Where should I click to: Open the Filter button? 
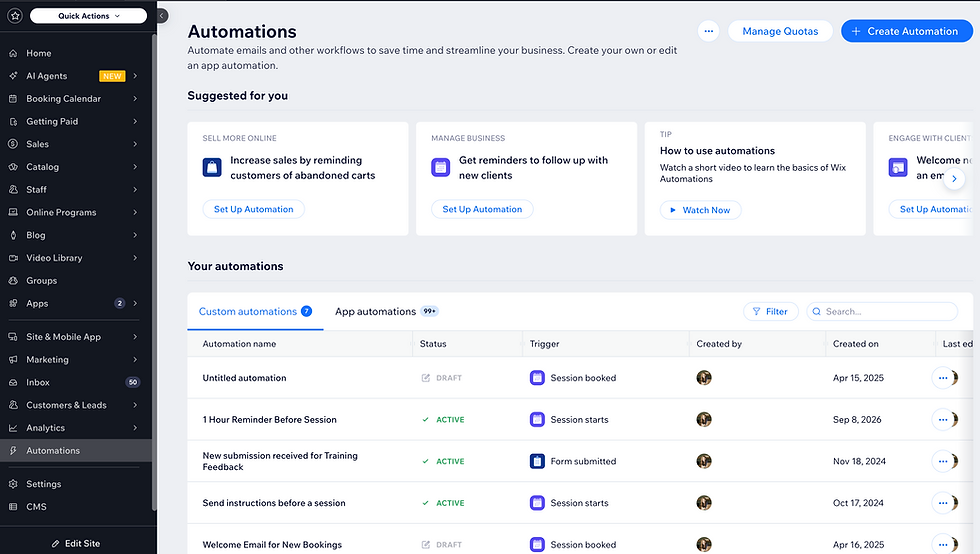pos(771,311)
